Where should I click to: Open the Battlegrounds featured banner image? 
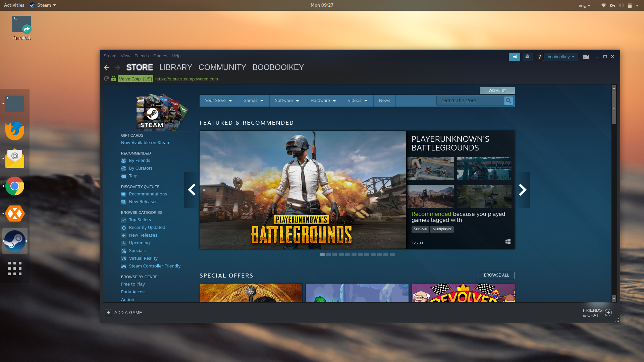coord(303,190)
